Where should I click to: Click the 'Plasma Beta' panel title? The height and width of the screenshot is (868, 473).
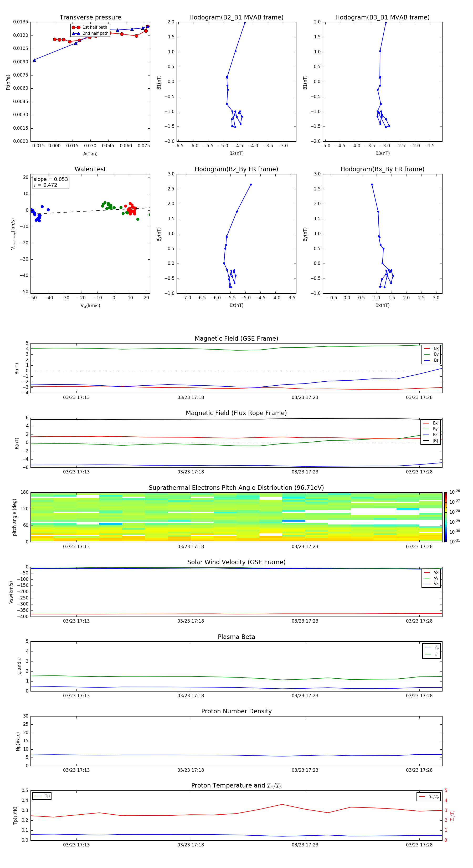coord(236,637)
